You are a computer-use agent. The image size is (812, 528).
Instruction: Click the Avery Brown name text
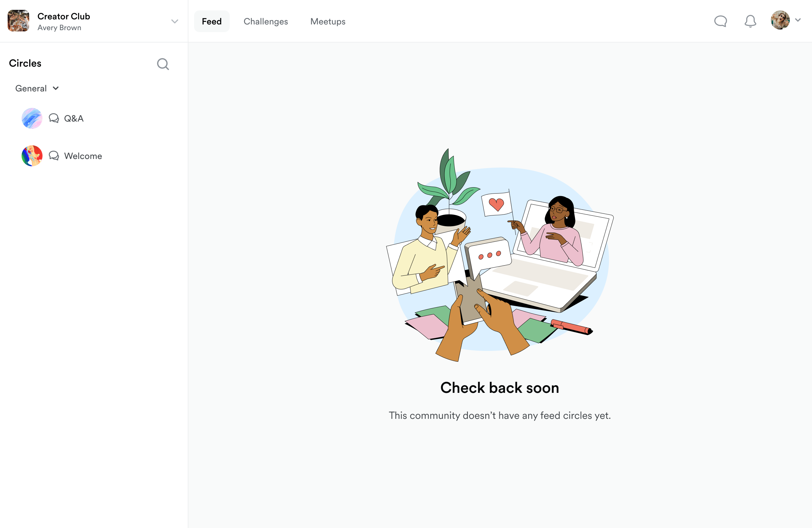tap(59, 28)
